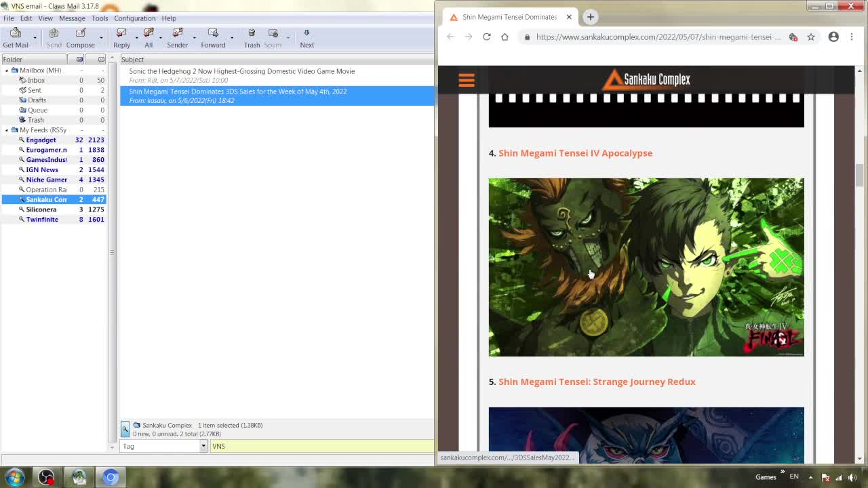Open the View menu
Screen dimensions: 868x488
coord(45,18)
